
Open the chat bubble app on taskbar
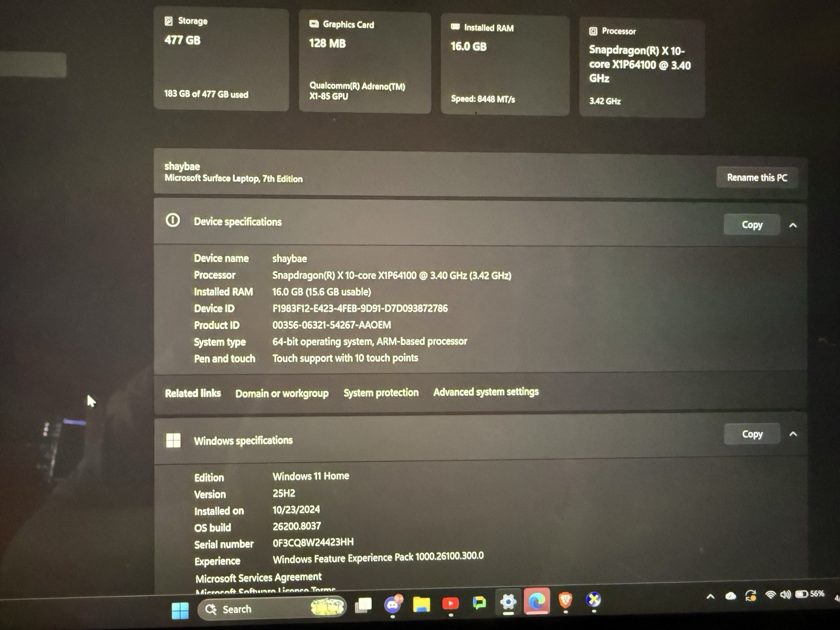[x=479, y=603]
